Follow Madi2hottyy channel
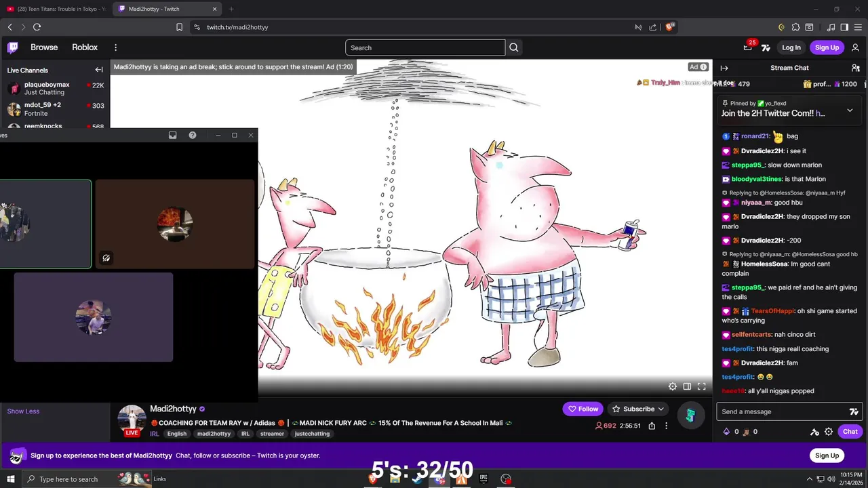The height and width of the screenshot is (488, 868). click(583, 409)
